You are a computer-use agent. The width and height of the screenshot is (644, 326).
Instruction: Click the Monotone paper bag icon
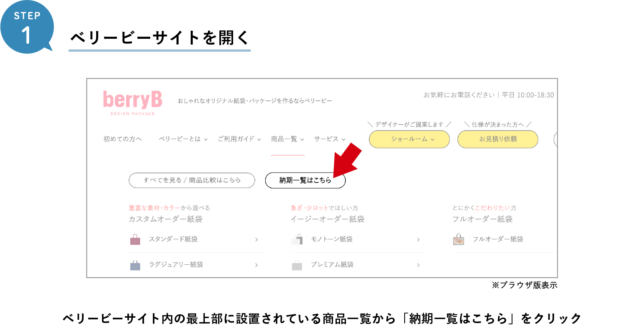297,239
